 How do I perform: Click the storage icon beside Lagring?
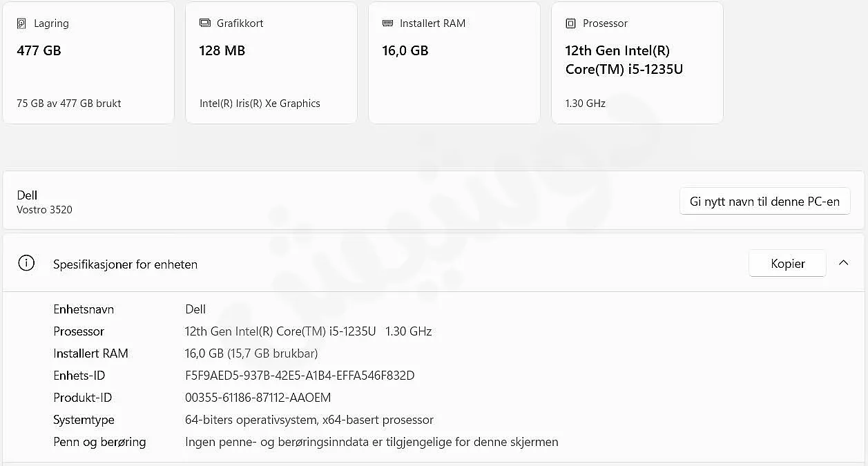pos(21,23)
